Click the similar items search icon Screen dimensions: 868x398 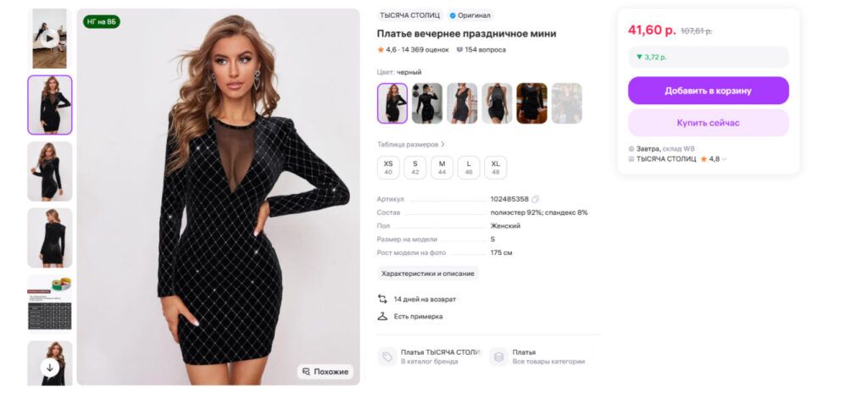coord(306,372)
